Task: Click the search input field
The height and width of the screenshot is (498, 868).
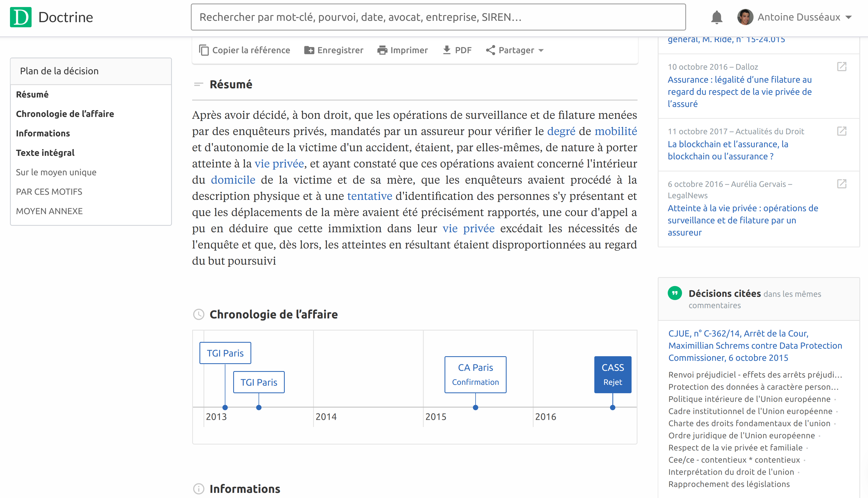Action: (x=438, y=17)
